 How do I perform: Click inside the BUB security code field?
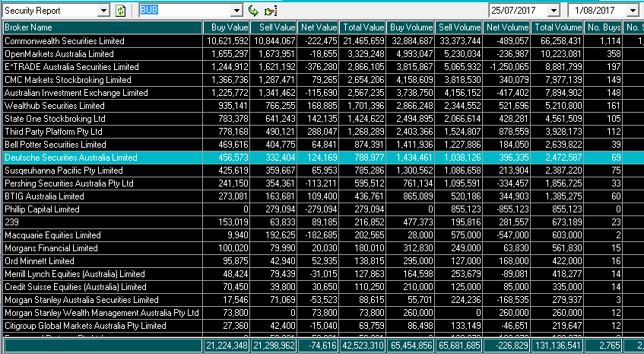click(186, 11)
